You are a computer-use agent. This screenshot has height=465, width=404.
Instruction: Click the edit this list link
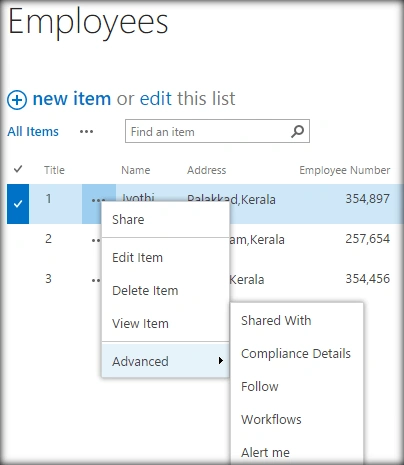click(x=187, y=99)
